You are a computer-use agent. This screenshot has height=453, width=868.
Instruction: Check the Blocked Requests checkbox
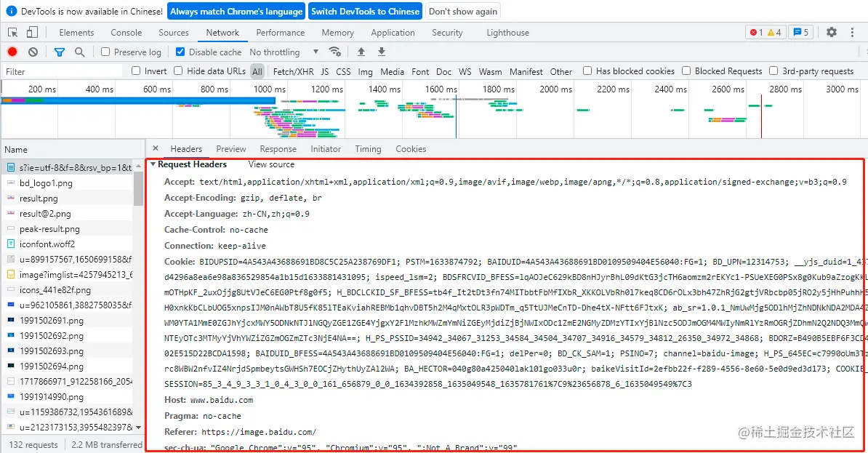pyautogui.click(x=686, y=71)
